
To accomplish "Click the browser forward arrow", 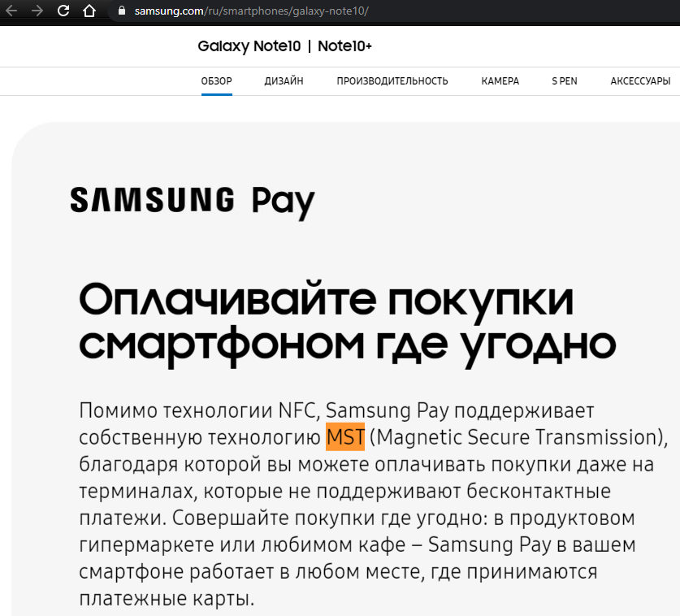I will [x=37, y=11].
